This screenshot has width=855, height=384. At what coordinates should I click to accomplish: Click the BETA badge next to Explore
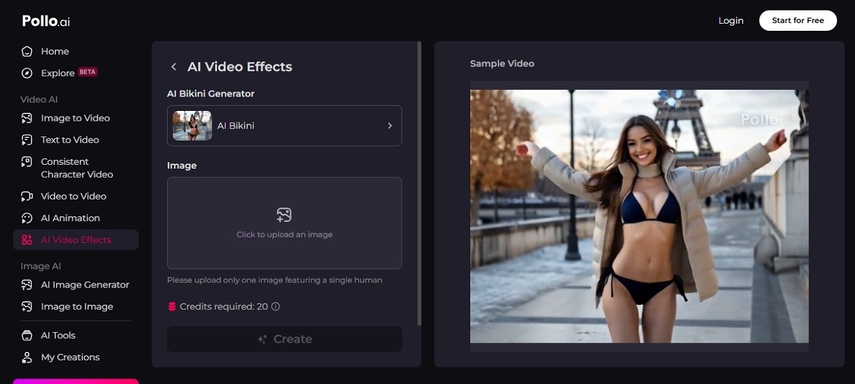point(88,72)
